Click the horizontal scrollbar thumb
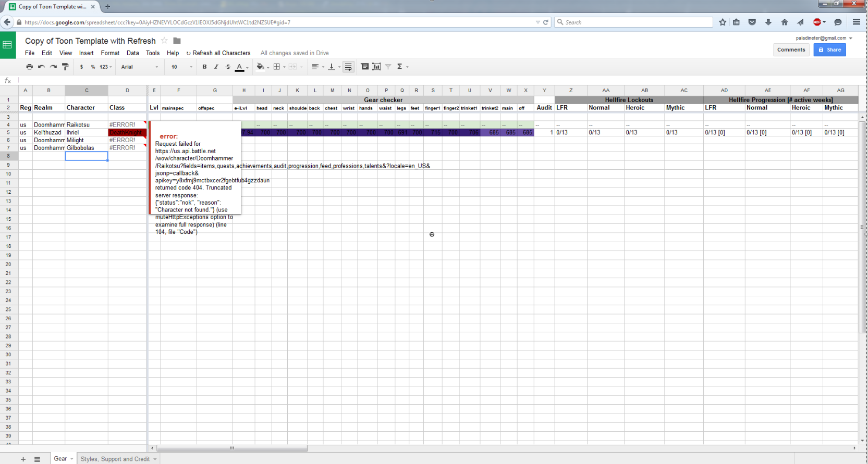 [232, 448]
